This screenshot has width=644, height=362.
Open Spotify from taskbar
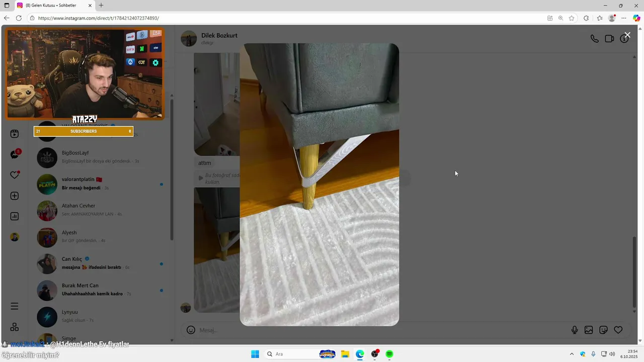coord(389,354)
